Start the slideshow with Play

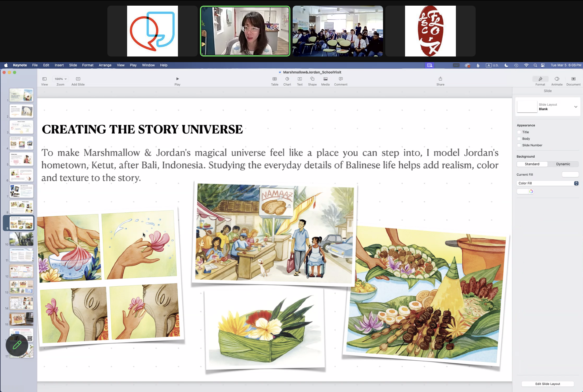tap(177, 81)
